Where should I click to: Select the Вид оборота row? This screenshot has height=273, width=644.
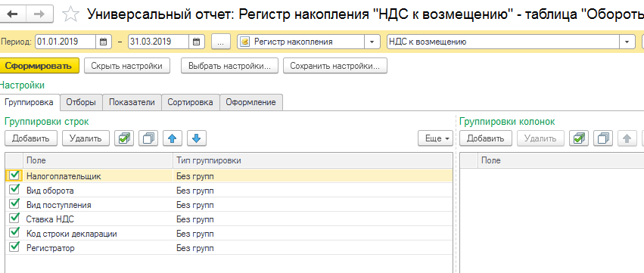229,190
